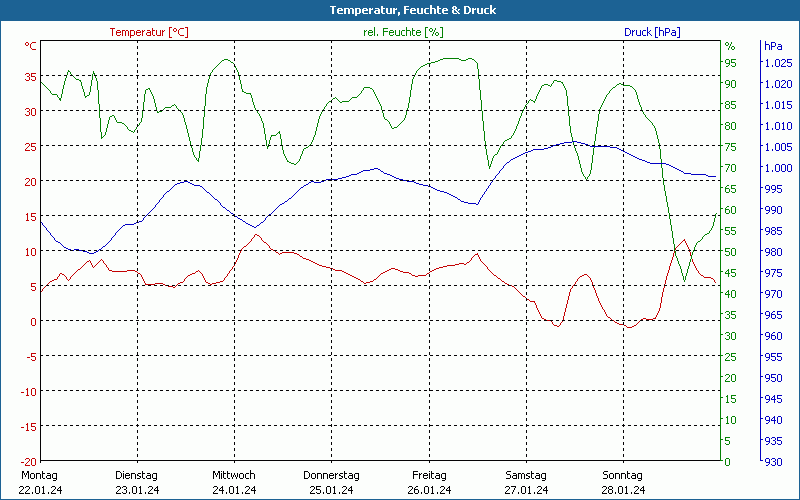Click the green humidity axis value "80"
This screenshot has width=800, height=500.
[x=731, y=126]
